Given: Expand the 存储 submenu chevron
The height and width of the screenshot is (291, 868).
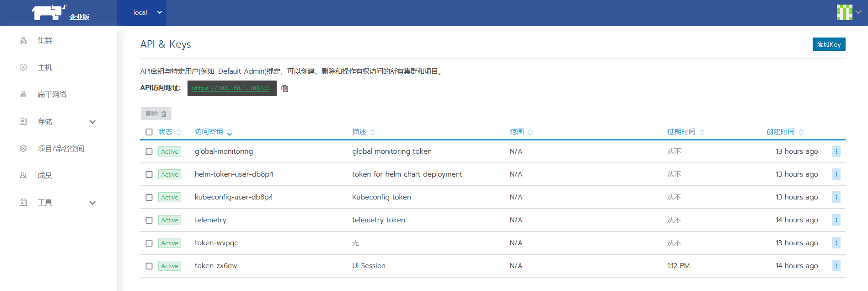Looking at the screenshot, I should pos(92,122).
